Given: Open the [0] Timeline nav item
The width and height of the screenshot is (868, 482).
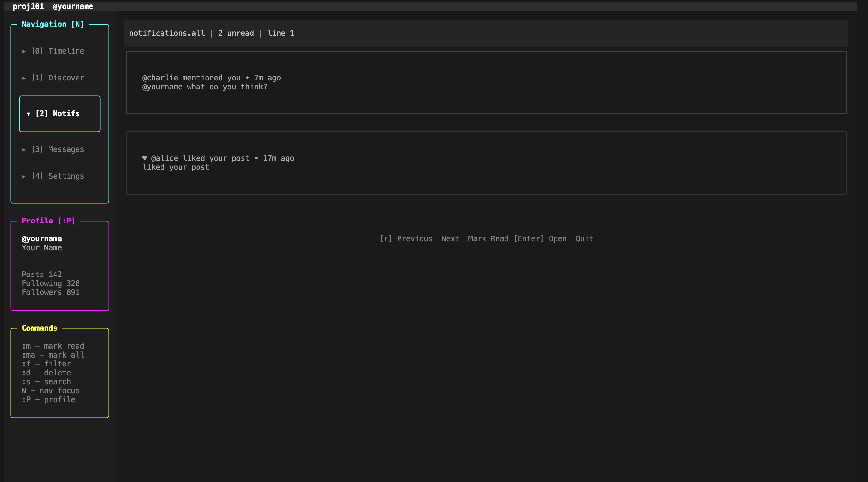Looking at the screenshot, I should [58, 51].
